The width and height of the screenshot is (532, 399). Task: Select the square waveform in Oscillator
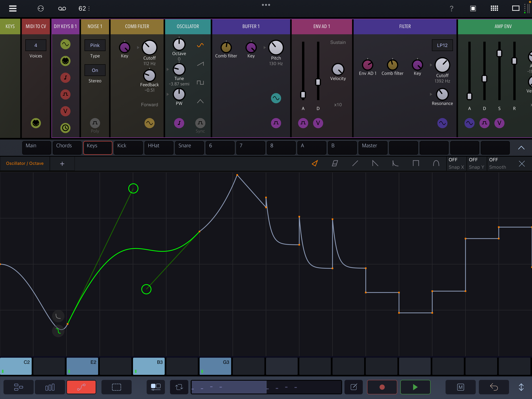(200, 83)
